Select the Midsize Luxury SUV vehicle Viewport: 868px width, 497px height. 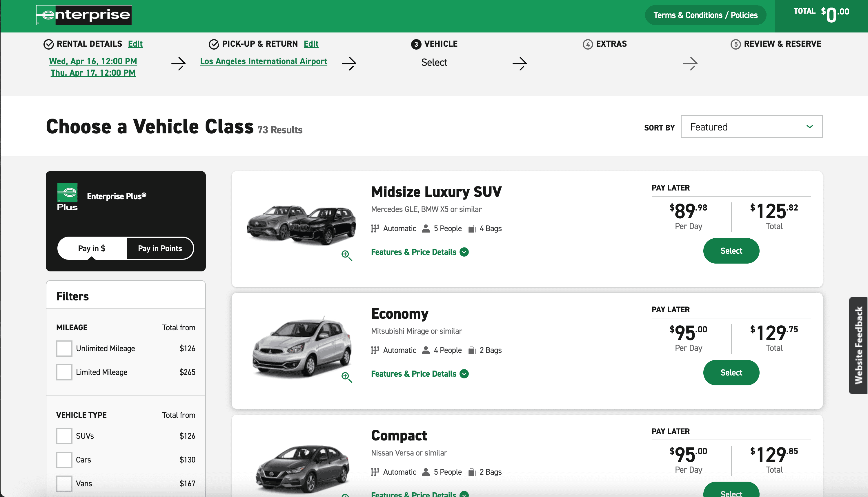tap(731, 251)
